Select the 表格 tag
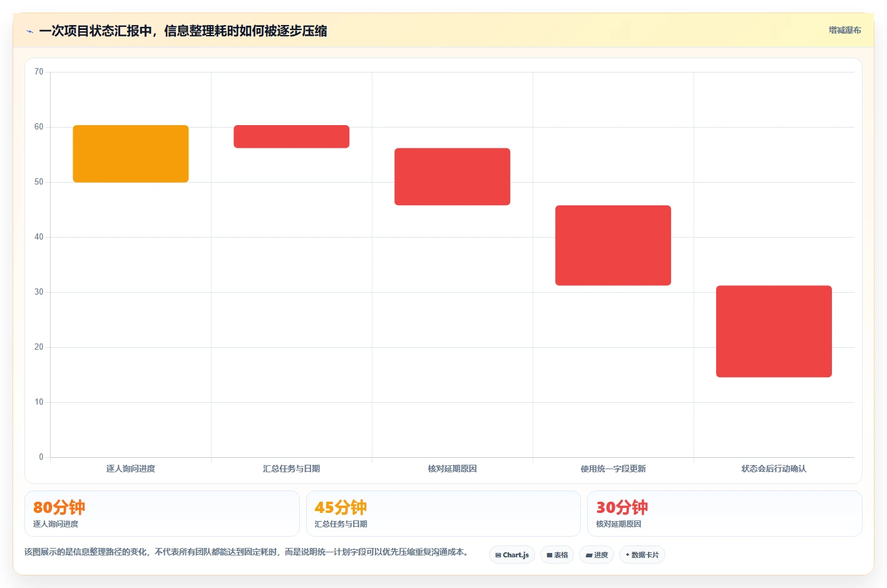Screen dimensions: 887x588 (x=557, y=555)
